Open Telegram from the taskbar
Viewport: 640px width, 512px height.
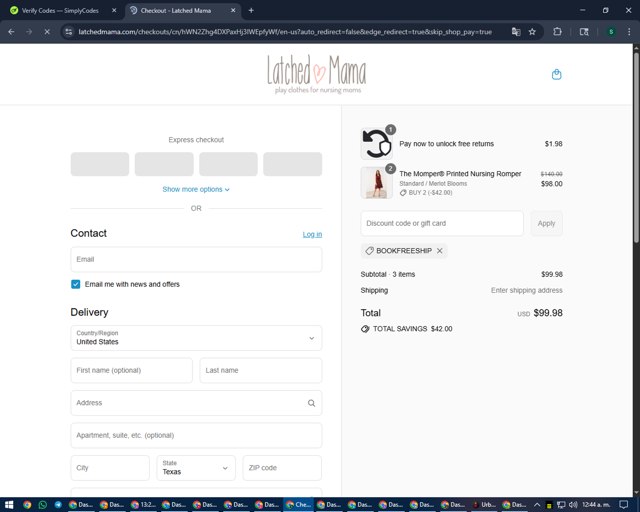click(58, 505)
